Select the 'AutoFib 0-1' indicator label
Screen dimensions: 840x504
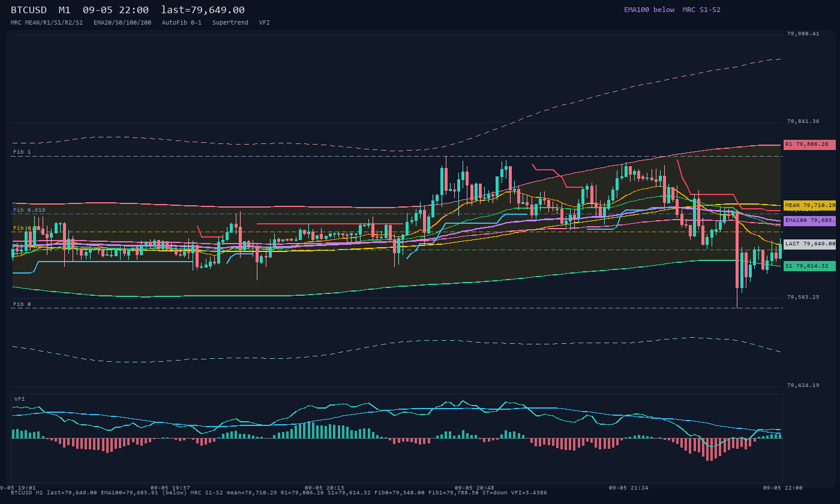(182, 23)
